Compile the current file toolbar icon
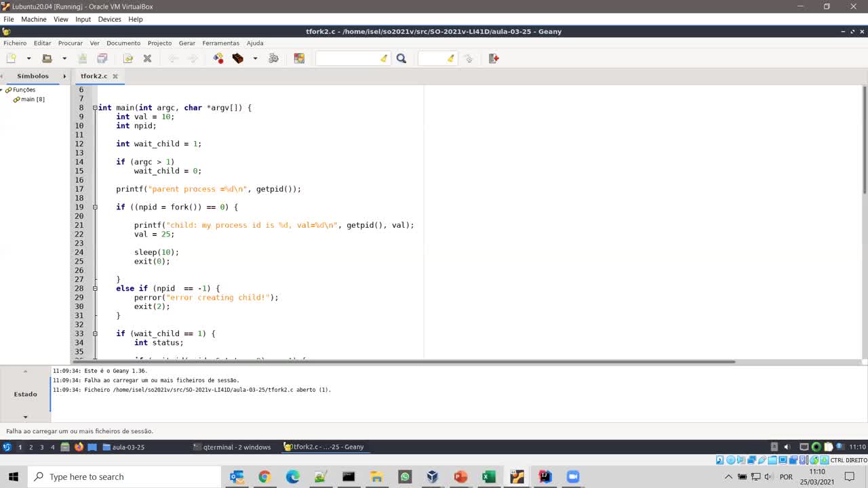The width and height of the screenshot is (868, 488). [x=218, y=58]
